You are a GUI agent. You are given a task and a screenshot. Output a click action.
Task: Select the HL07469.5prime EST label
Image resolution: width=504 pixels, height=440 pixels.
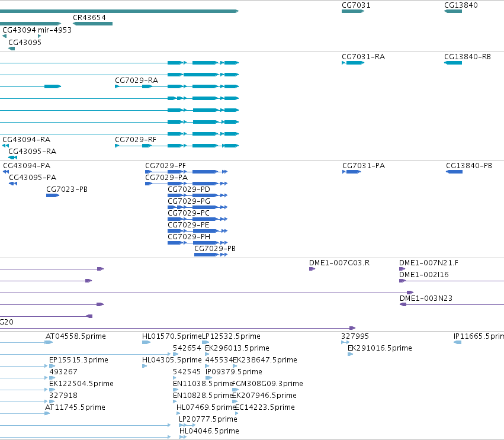click(x=206, y=407)
